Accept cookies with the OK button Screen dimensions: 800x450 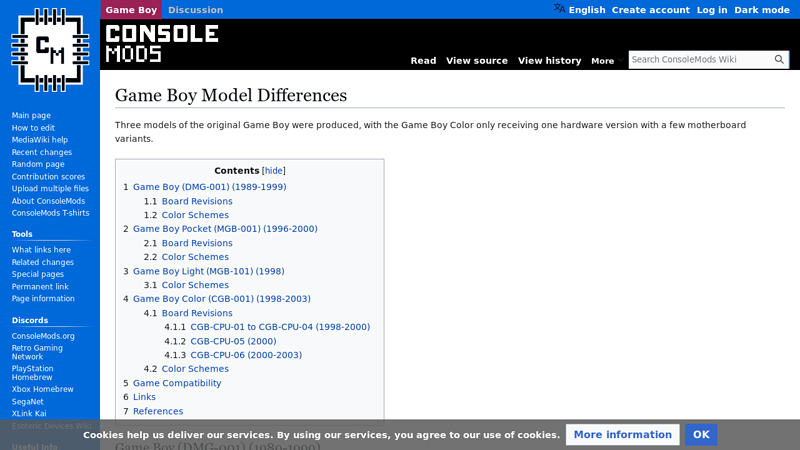pos(701,435)
